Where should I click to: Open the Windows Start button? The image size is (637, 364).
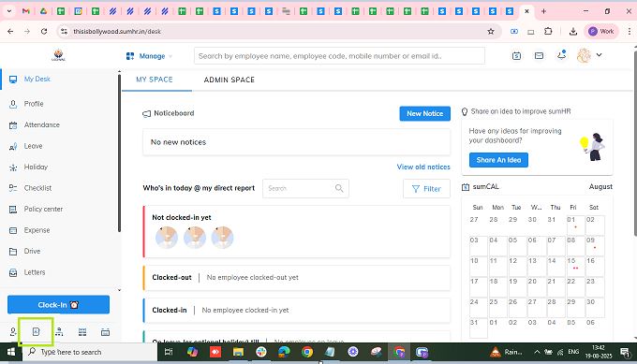pyautogui.click(x=10, y=352)
